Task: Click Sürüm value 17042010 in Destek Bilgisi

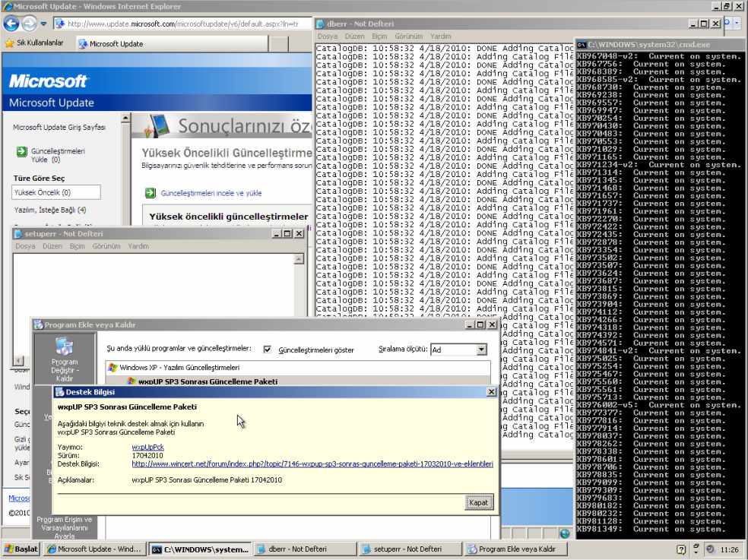Action: point(147,456)
